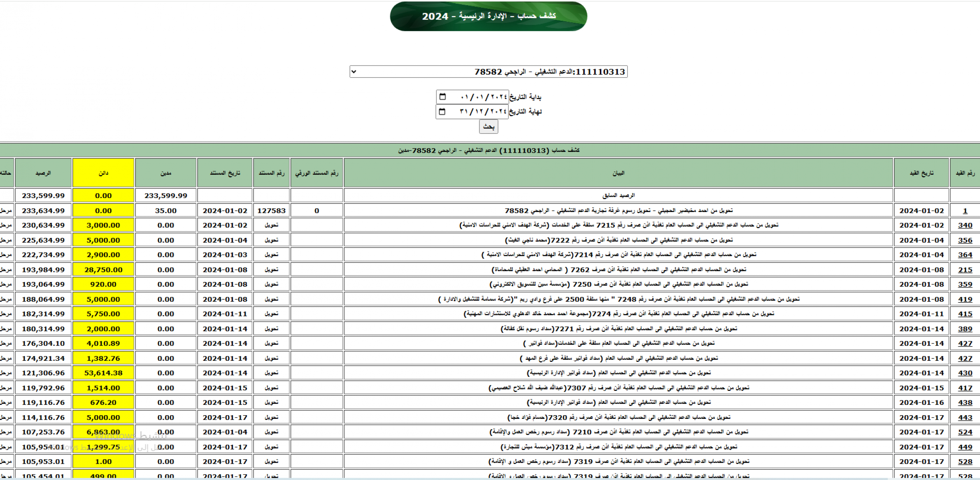Image resolution: width=980 pixels, height=480 pixels.
Task: Click the end date calendar icon
Action: (x=442, y=111)
